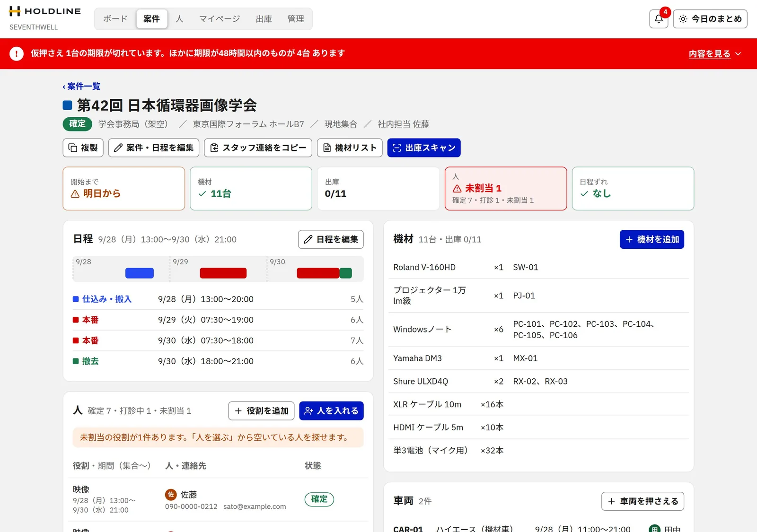Viewport: 757px width, 532px height.
Task: Click the red 9/29 timeline bar
Action: pyautogui.click(x=223, y=273)
